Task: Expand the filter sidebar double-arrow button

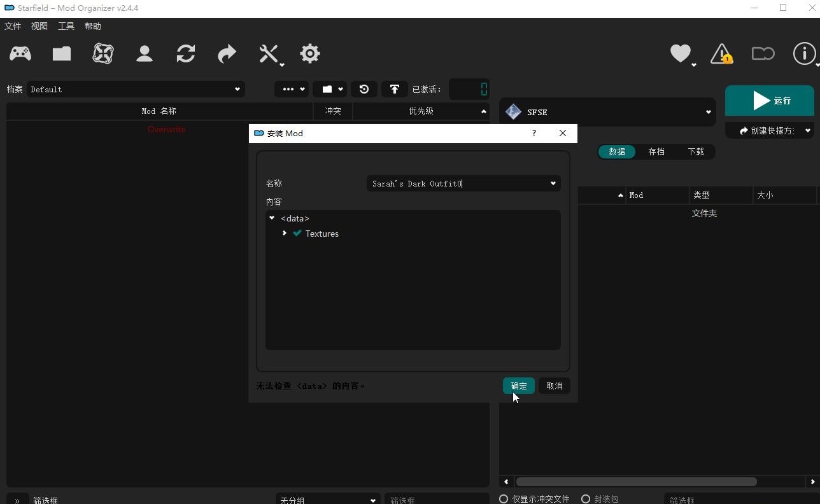Action: pyautogui.click(x=17, y=500)
